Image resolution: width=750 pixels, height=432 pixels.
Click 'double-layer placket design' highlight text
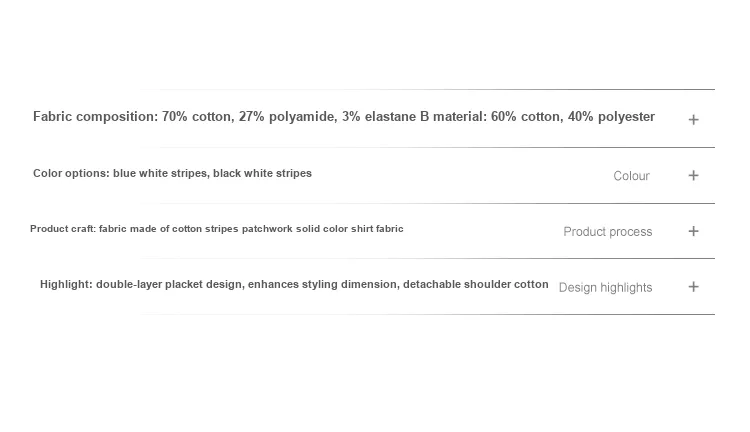click(x=169, y=284)
